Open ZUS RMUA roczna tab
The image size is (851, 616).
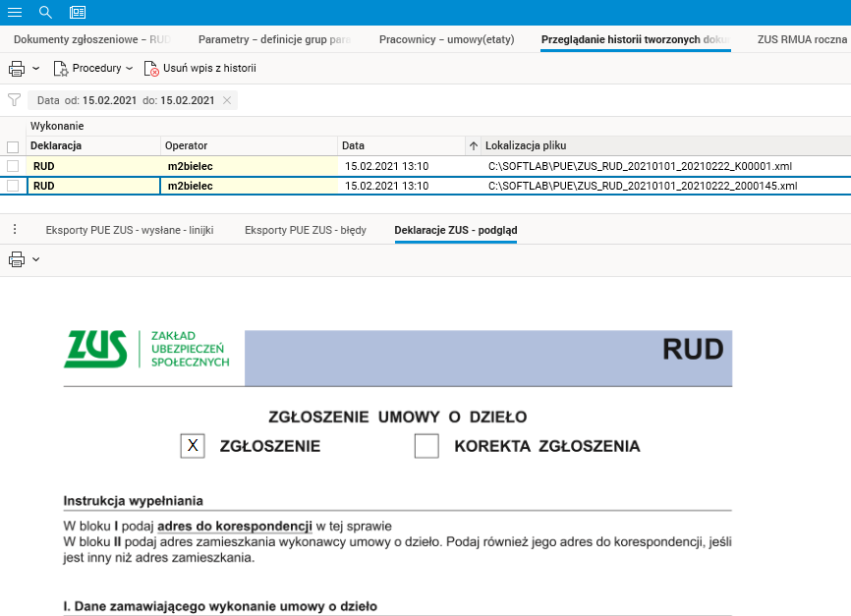tap(802, 39)
